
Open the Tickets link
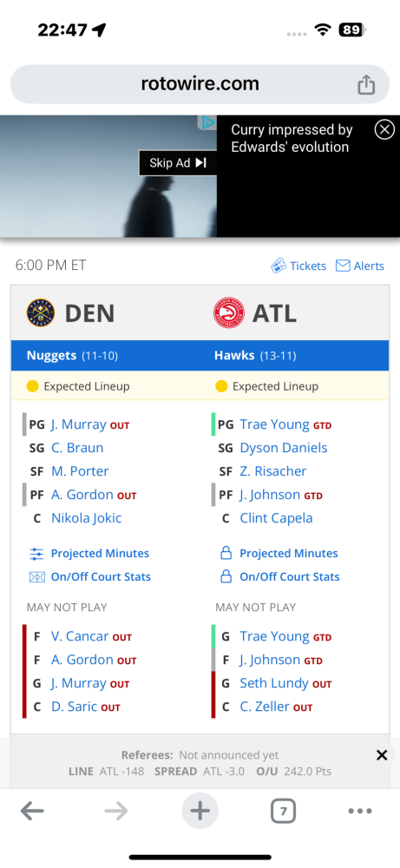point(298,266)
